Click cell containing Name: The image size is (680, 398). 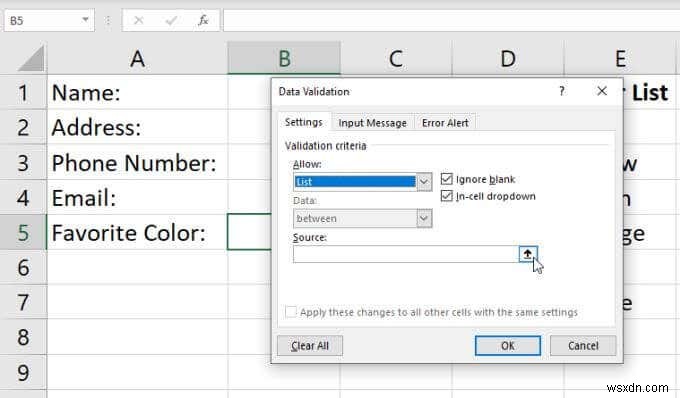tap(137, 92)
